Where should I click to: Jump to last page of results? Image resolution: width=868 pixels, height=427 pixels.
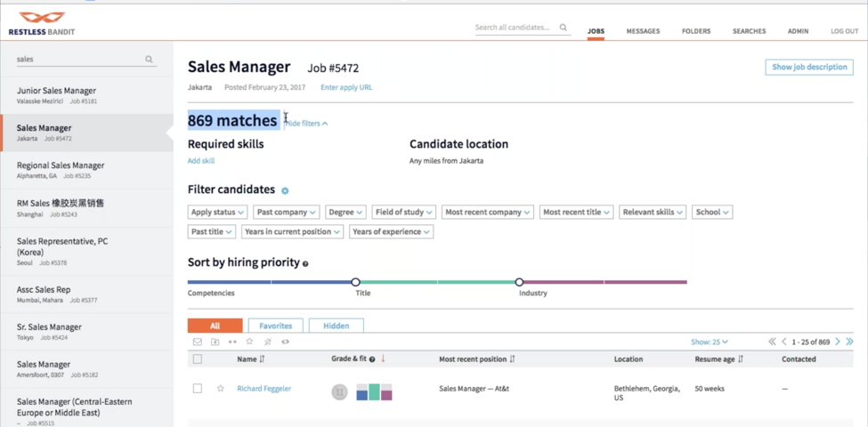(x=850, y=342)
